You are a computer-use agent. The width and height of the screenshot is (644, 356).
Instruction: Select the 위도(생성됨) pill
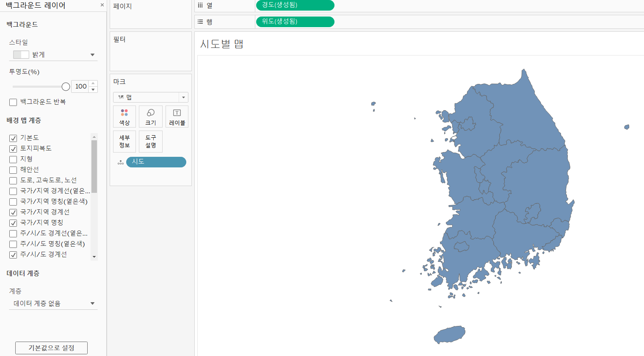point(295,22)
